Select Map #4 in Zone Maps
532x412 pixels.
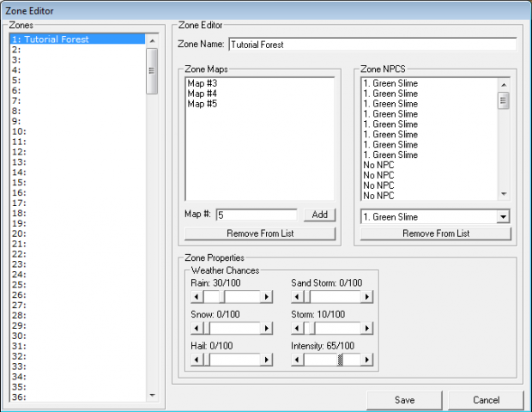pos(199,94)
